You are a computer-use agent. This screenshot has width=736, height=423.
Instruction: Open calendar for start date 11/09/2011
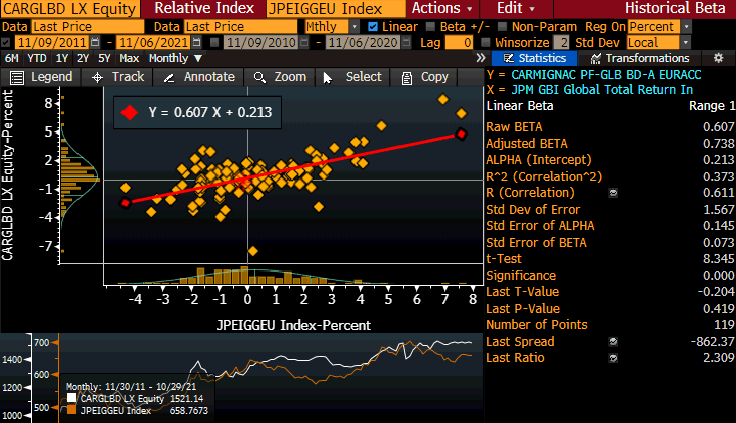pyautogui.click(x=95, y=43)
